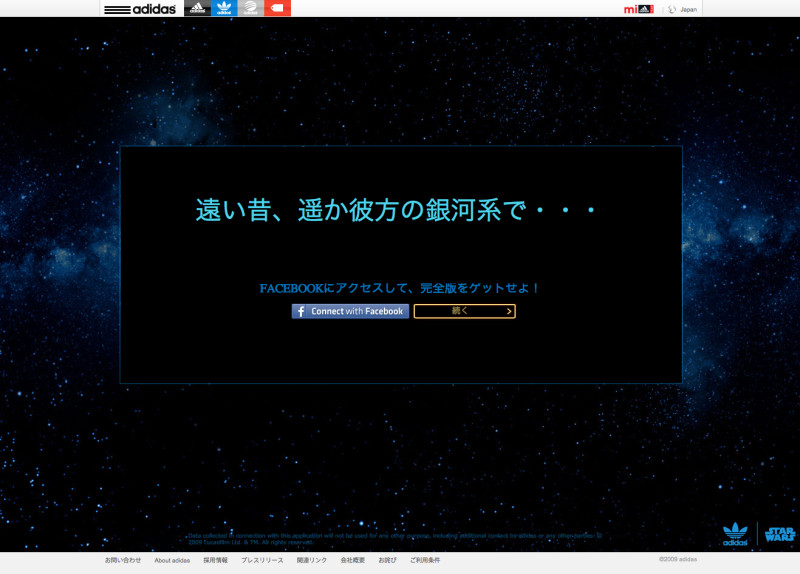
Task: Select the adidas Performance three-bars icon
Action: coord(197,8)
